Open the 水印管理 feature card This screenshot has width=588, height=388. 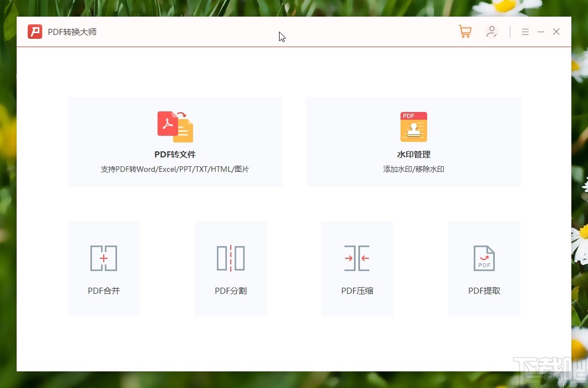tap(413, 141)
